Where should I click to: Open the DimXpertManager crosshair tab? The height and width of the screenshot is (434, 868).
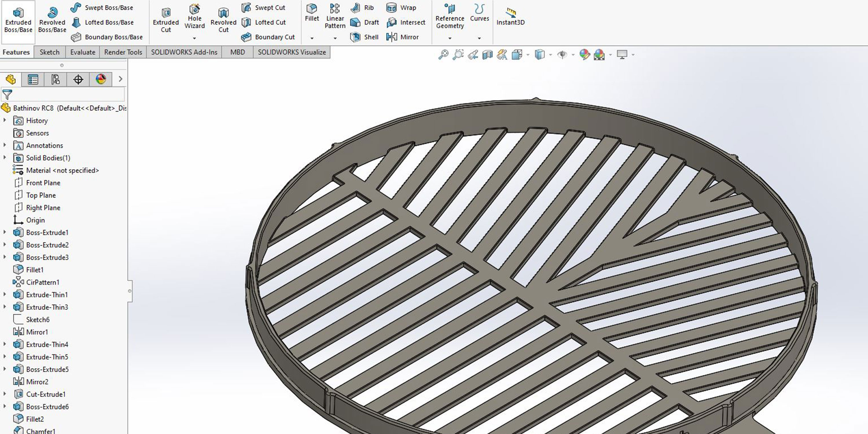78,80
